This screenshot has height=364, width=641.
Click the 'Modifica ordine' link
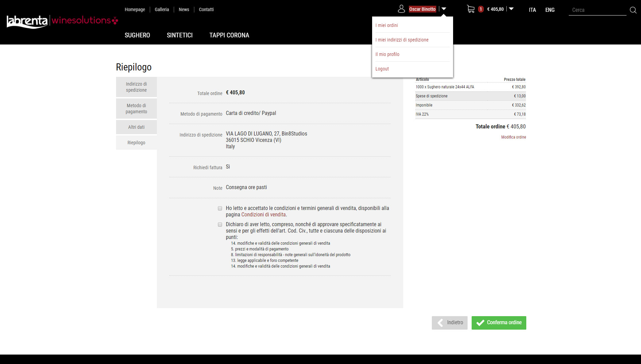[x=513, y=137]
